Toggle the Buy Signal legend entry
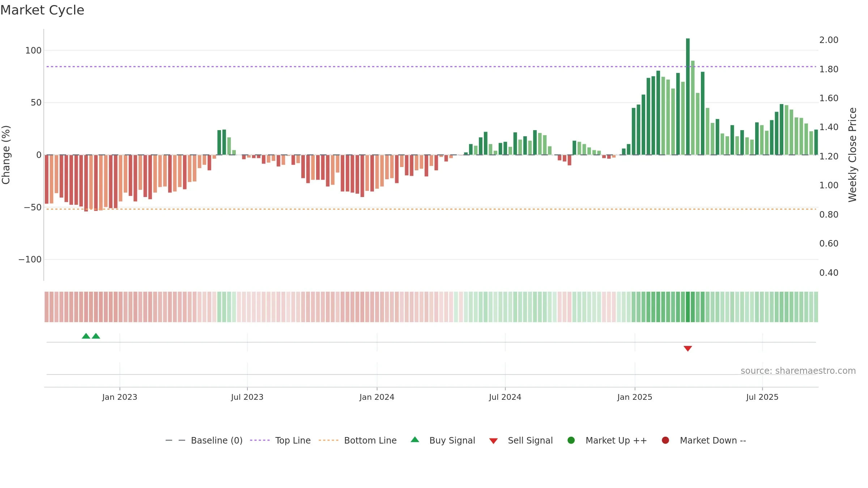 click(x=443, y=440)
